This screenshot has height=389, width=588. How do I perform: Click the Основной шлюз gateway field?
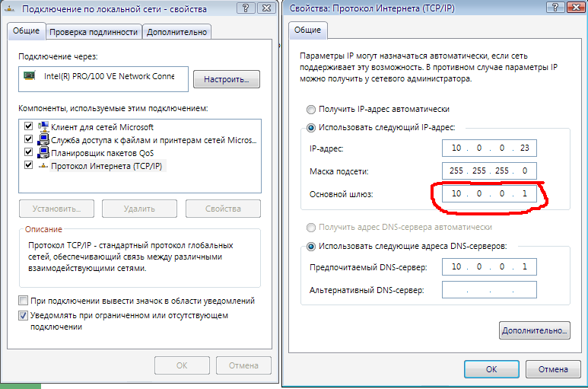pyautogui.click(x=489, y=195)
